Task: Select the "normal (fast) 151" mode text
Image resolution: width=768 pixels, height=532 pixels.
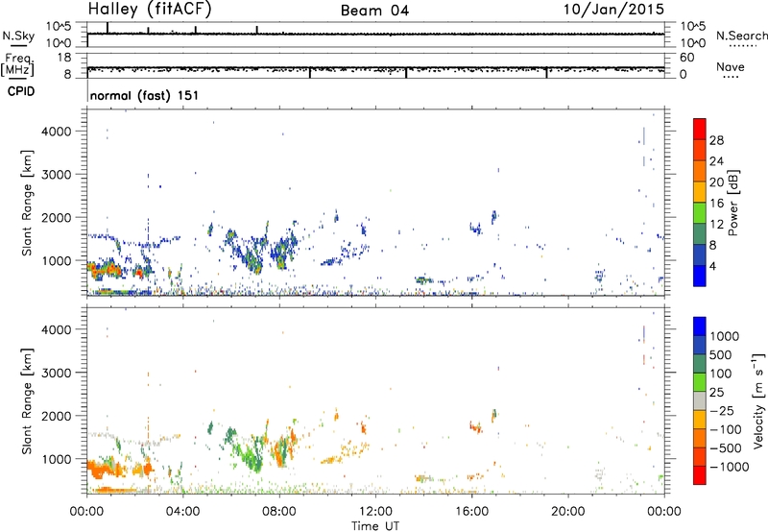Action: click(145, 95)
